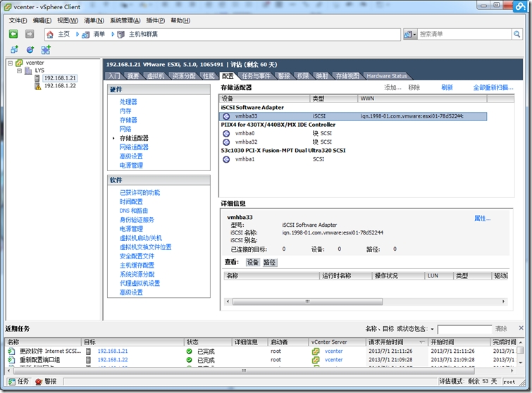Open the 处理器 hardware link

pos(128,101)
